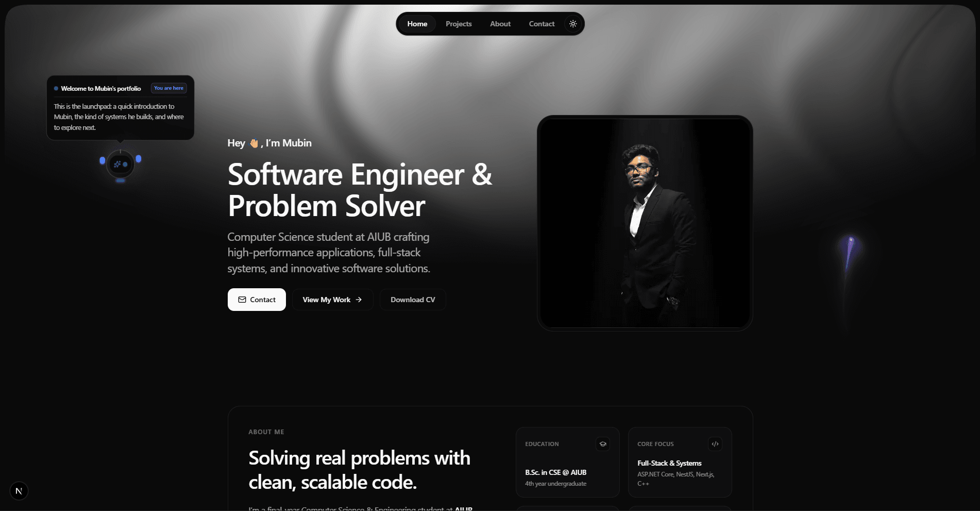Open the Home nav tab
This screenshot has height=511, width=980.
pyautogui.click(x=417, y=24)
